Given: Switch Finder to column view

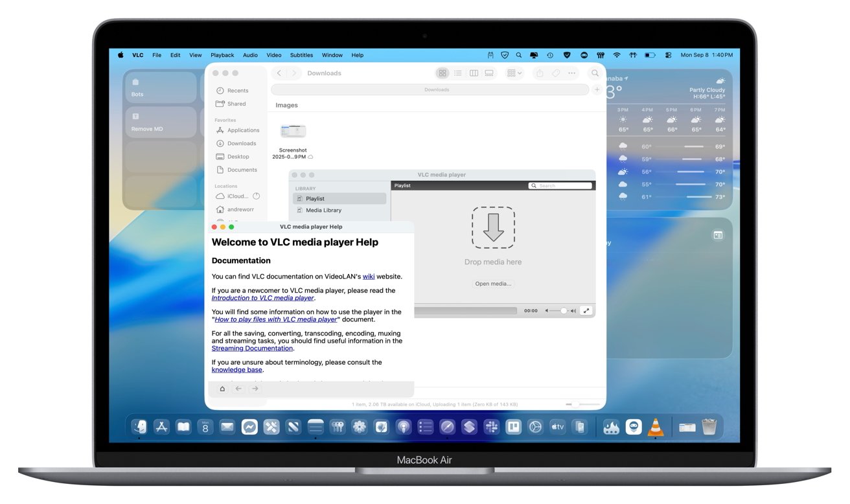Looking at the screenshot, I should coord(473,73).
